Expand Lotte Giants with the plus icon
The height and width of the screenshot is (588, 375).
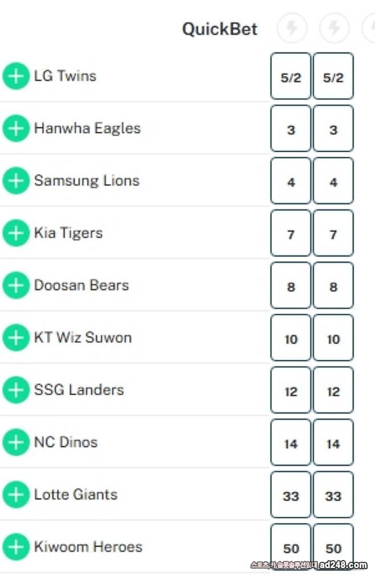point(16,494)
